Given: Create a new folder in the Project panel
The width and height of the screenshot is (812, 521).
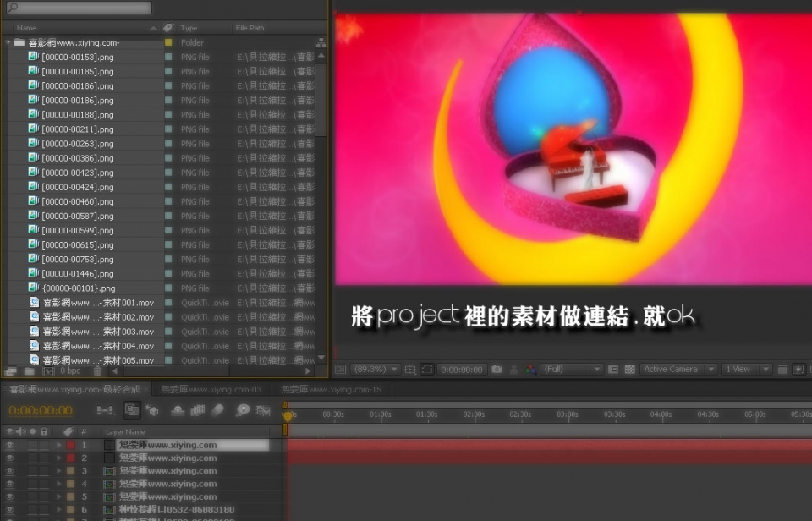Looking at the screenshot, I should (x=27, y=370).
